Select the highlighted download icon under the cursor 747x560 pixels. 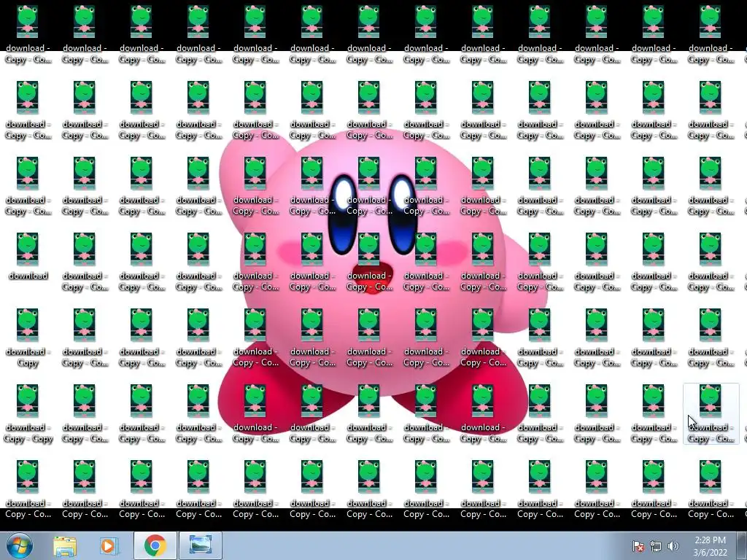point(711,414)
